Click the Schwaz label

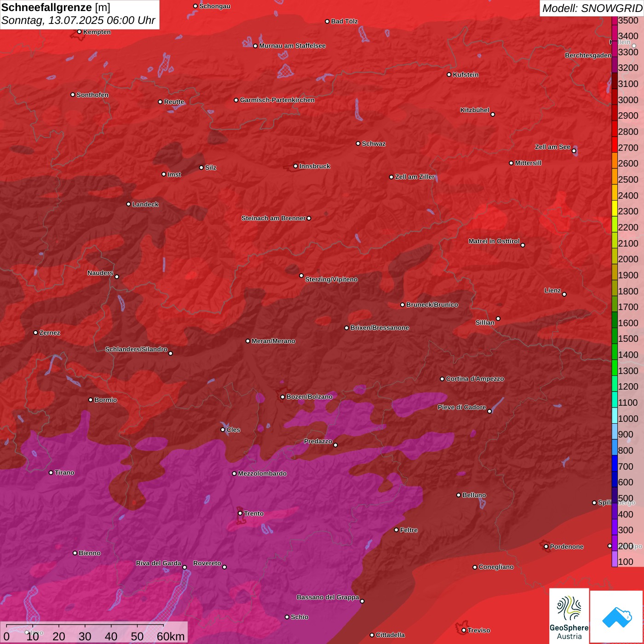[x=374, y=144]
